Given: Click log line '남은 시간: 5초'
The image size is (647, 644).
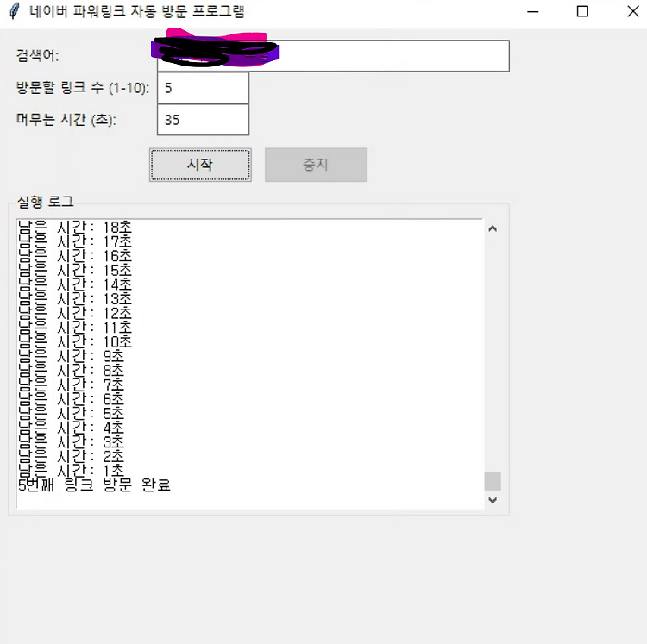Looking at the screenshot, I should pyautogui.click(x=71, y=413).
